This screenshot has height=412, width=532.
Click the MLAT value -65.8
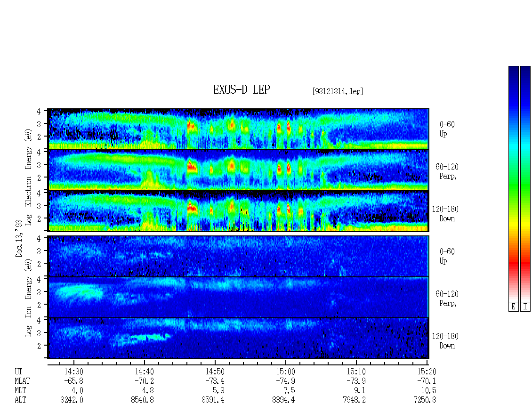pyautogui.click(x=73, y=381)
